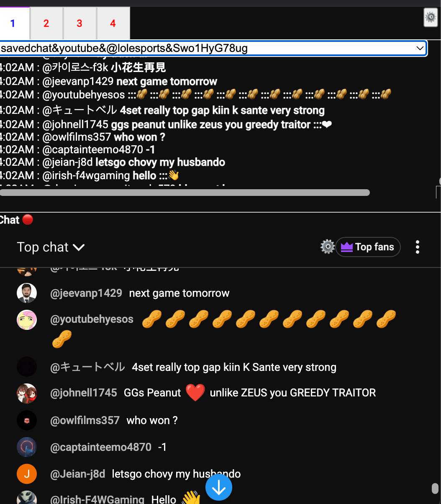
Task: Open the savedchat source selector dropdown
Action: pos(213,49)
